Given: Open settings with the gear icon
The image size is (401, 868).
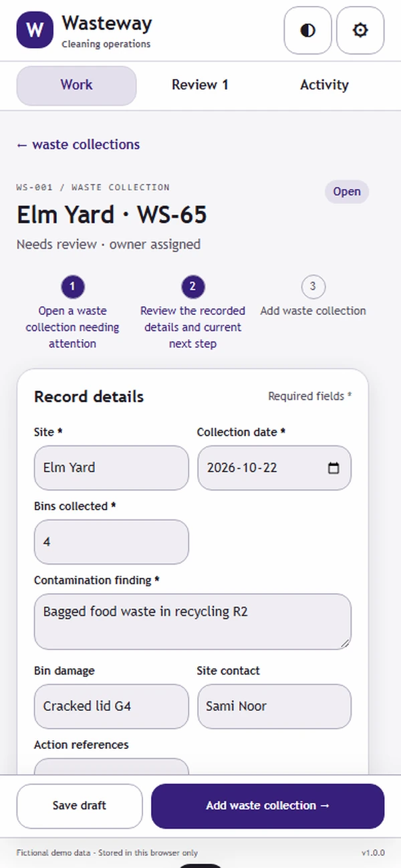Looking at the screenshot, I should tap(360, 30).
